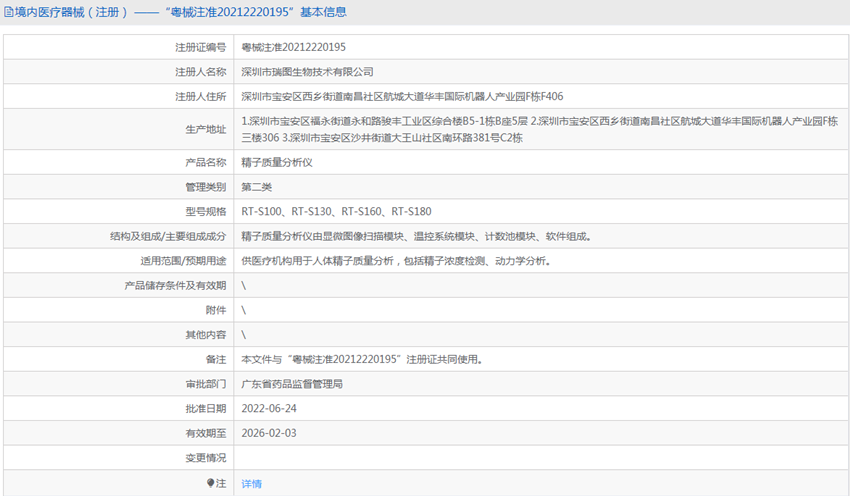Select the text starting 供医疗机构用于人体精子质量分析

point(396,261)
